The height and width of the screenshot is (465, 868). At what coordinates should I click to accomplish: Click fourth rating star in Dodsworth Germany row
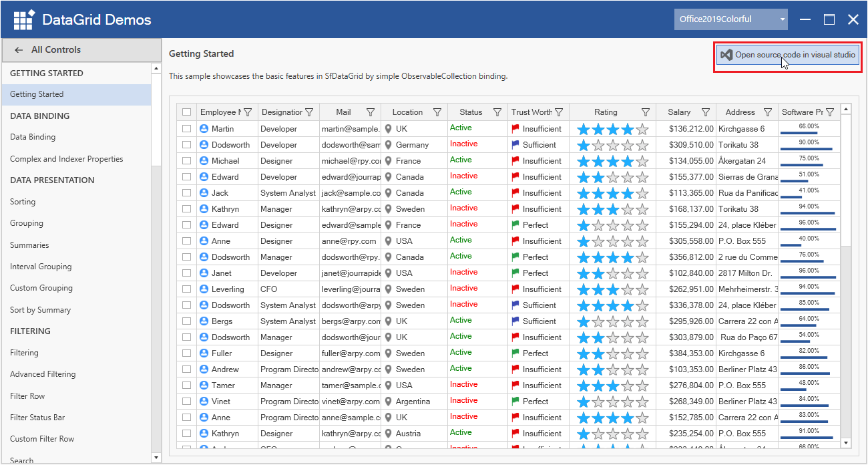coord(628,145)
